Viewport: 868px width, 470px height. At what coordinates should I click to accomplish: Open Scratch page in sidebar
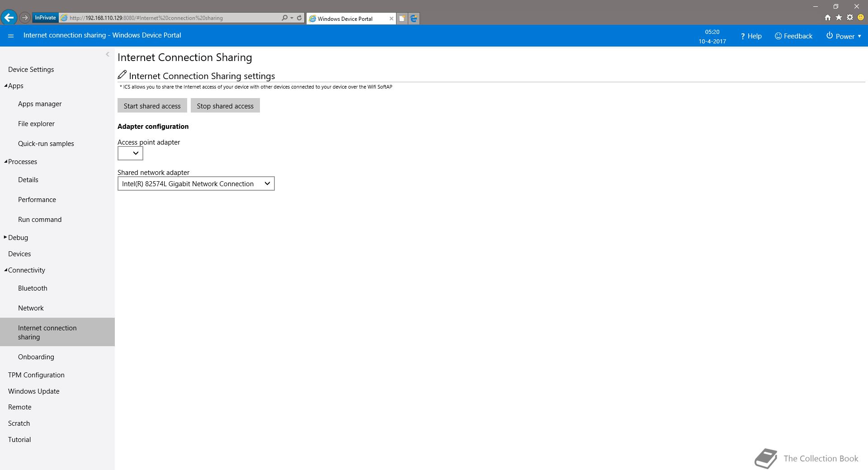click(x=19, y=423)
